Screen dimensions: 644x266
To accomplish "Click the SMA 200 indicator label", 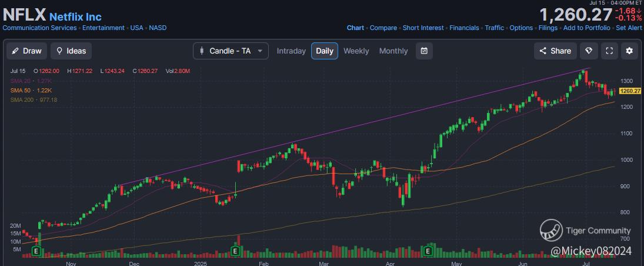I will [x=34, y=100].
